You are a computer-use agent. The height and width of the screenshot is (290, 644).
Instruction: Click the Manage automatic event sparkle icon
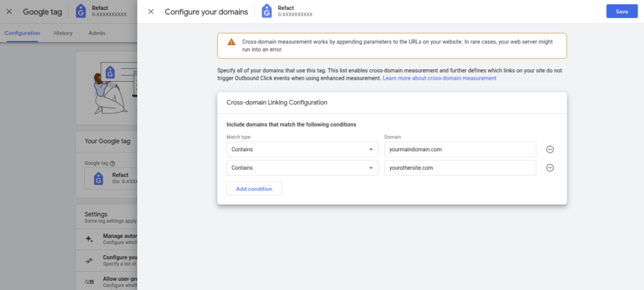point(89,240)
